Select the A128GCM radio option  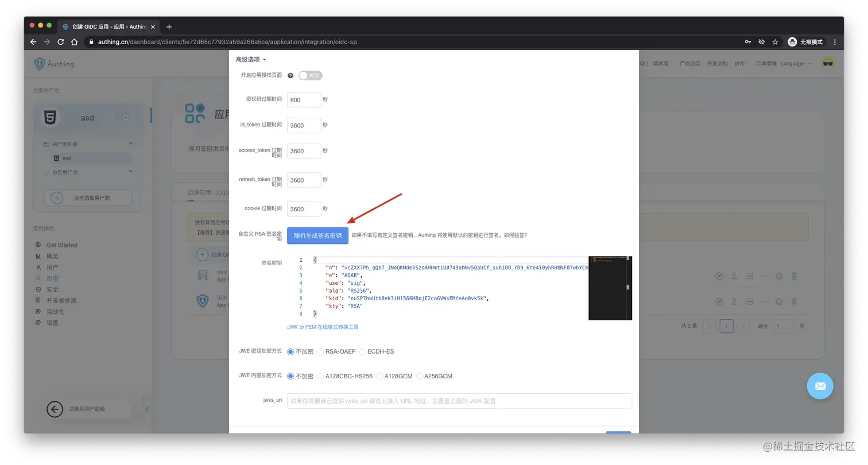[379, 376]
